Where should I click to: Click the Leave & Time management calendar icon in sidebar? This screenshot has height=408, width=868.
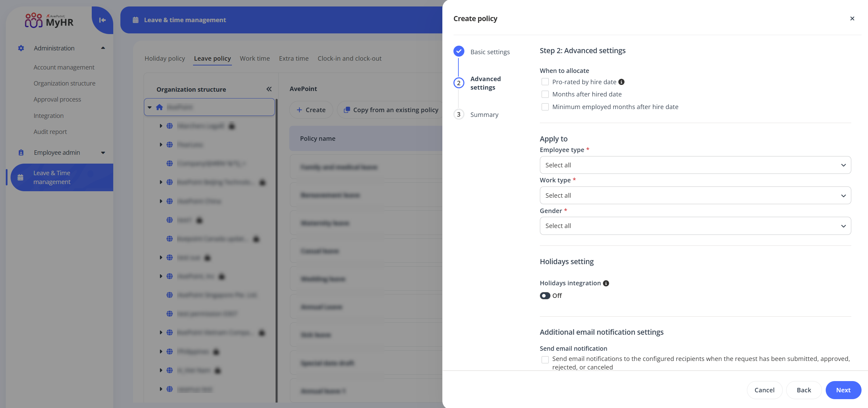[20, 178]
